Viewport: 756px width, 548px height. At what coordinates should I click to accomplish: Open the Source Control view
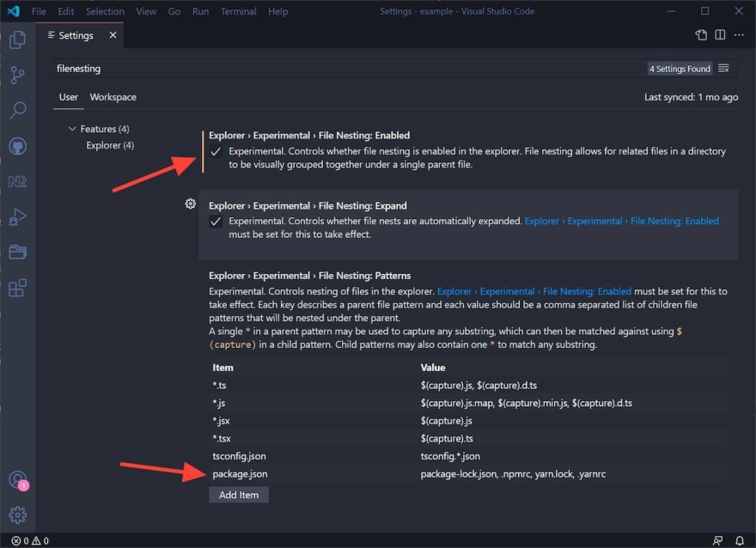[17, 76]
